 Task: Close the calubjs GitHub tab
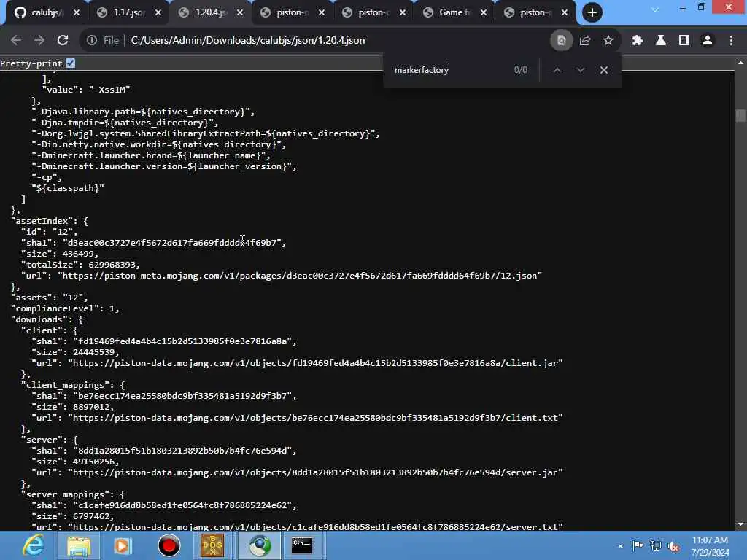(x=76, y=13)
